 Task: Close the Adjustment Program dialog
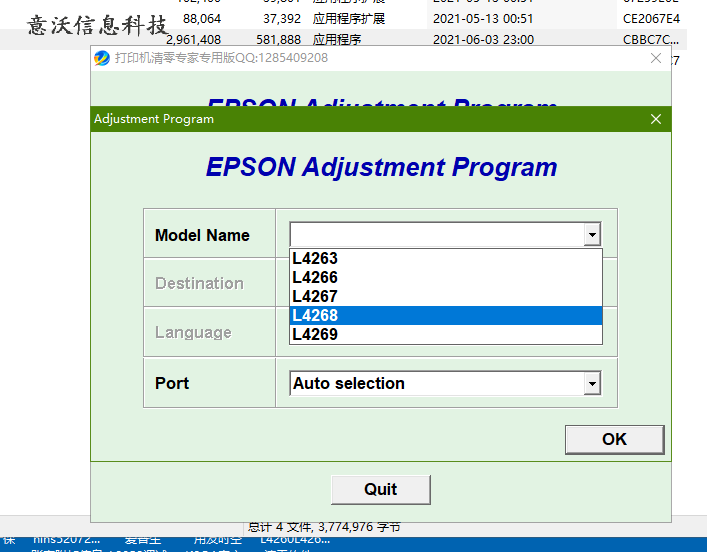tap(656, 119)
